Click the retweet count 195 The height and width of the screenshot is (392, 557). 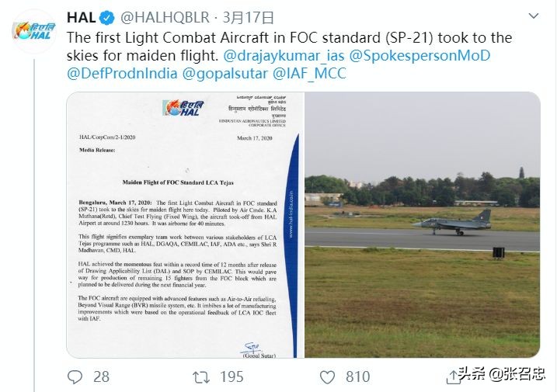232,376
